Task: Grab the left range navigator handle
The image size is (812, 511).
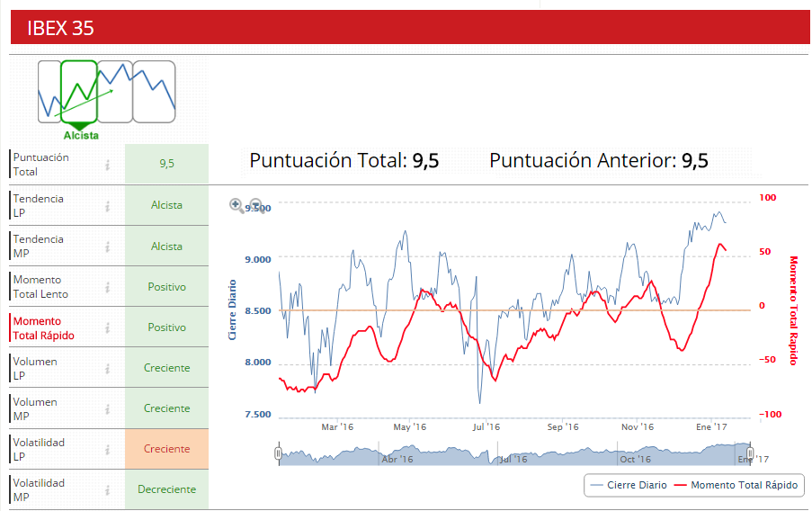Action: [x=278, y=454]
